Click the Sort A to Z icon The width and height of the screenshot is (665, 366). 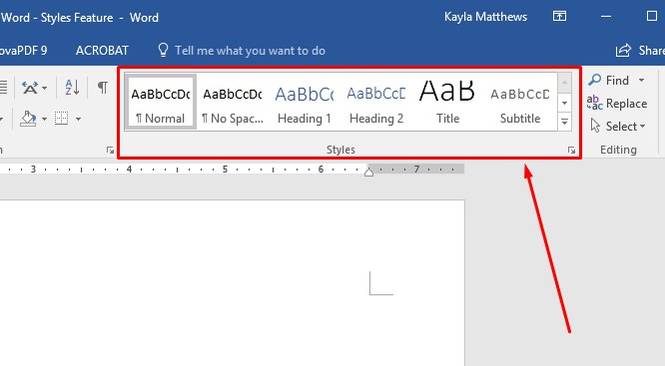click(72, 87)
